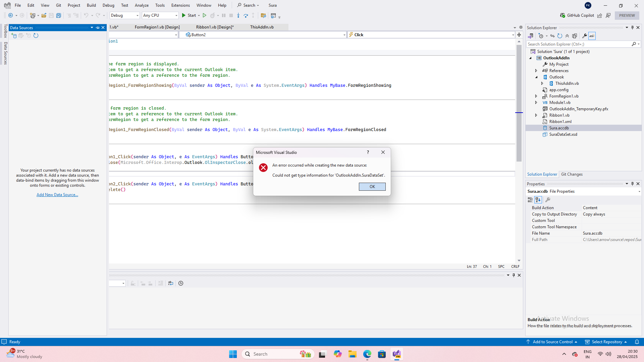Expand the References node
The width and height of the screenshot is (644, 362).
(536, 71)
